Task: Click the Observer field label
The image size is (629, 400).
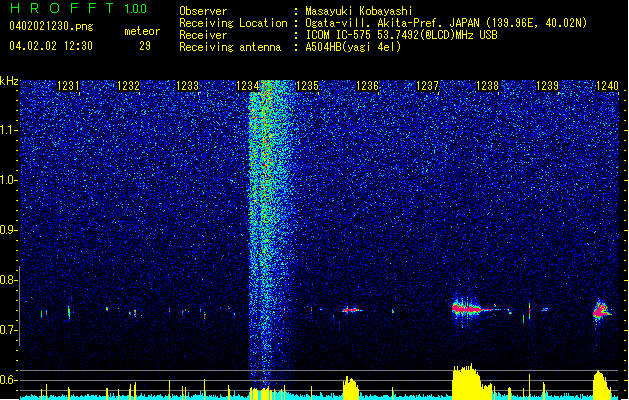Action: (x=203, y=11)
